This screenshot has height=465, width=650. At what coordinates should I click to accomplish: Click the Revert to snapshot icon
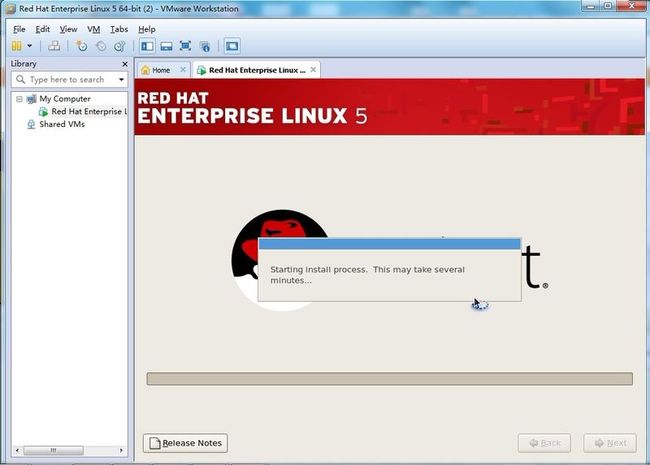tap(101, 46)
